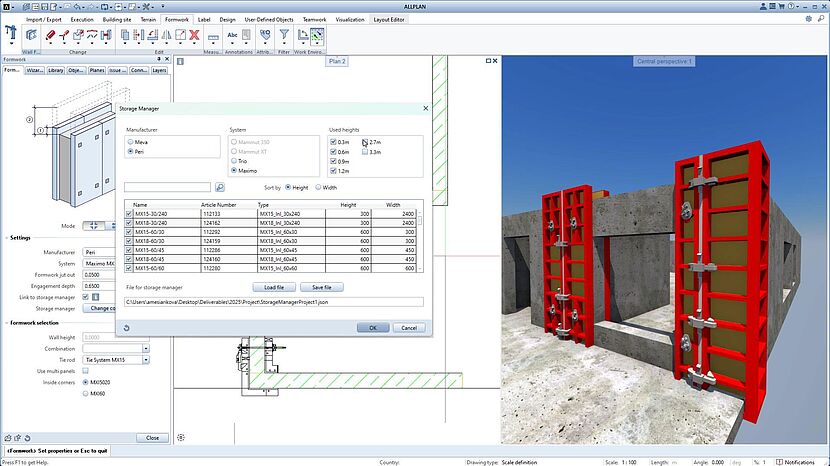Open the Tie rod dropdown
Screen dimensions: 830x466
pyautogui.click(x=146, y=360)
